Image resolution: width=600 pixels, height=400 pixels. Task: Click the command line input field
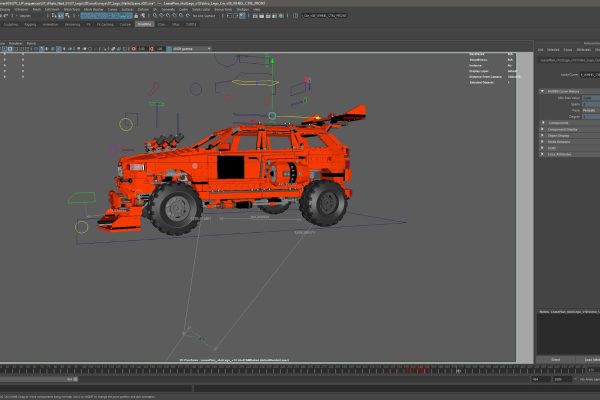click(96, 388)
